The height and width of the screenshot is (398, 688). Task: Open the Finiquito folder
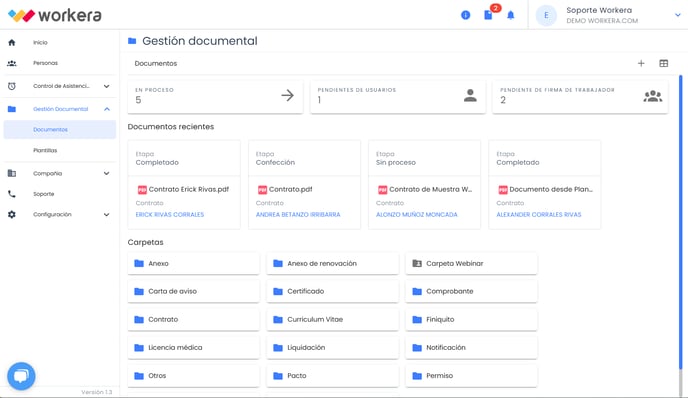pos(471,319)
